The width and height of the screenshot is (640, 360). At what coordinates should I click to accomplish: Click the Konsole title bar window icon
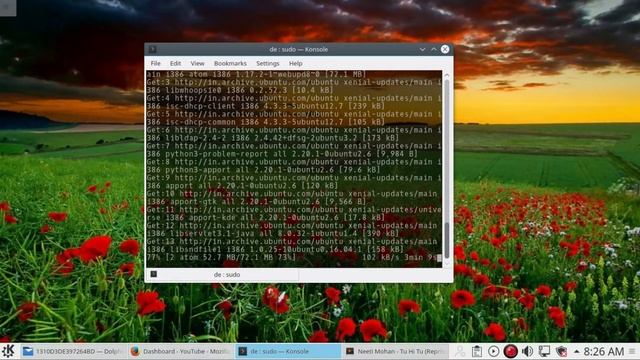(152, 49)
